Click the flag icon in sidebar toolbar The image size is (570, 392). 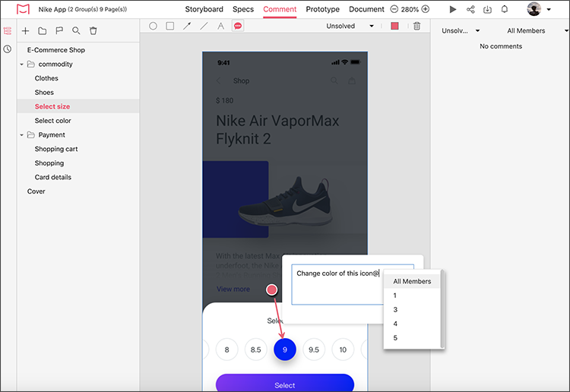(x=59, y=31)
